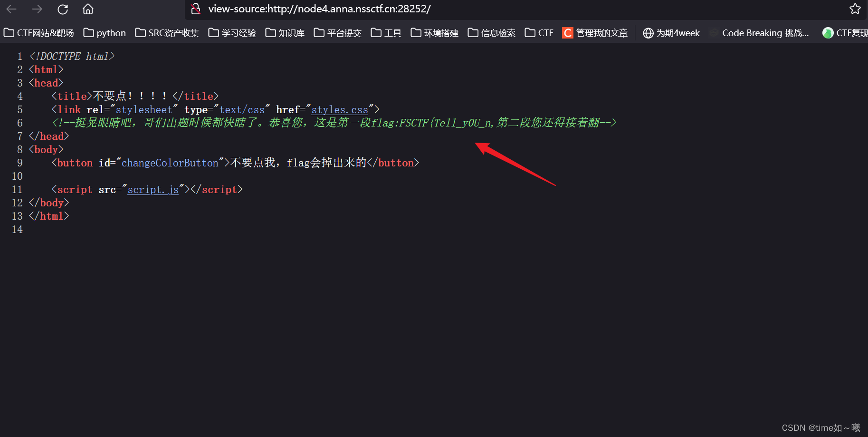
Task: Click the opening <body> tag
Action: [46, 150]
